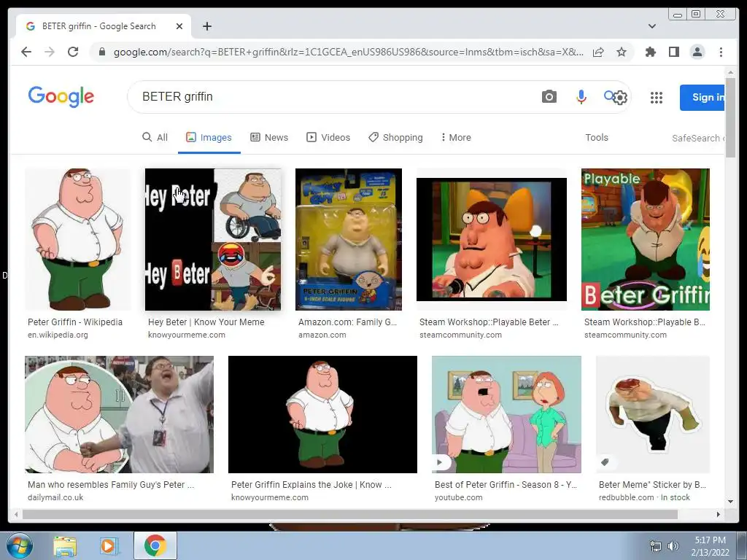Screen dimensions: 747x560
Task: Click scrollbar down arrow
Action: coord(730,502)
